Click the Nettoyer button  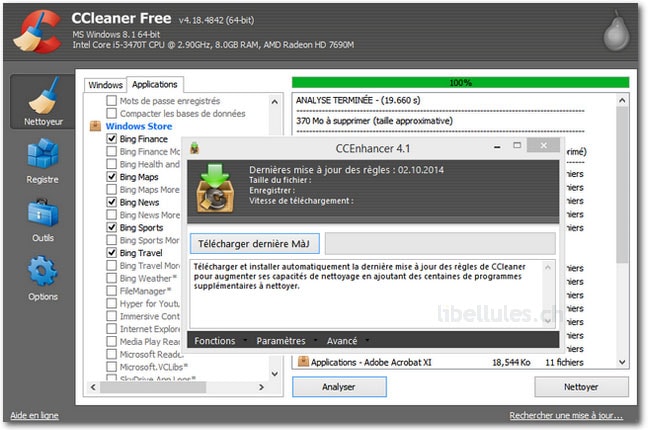click(581, 387)
